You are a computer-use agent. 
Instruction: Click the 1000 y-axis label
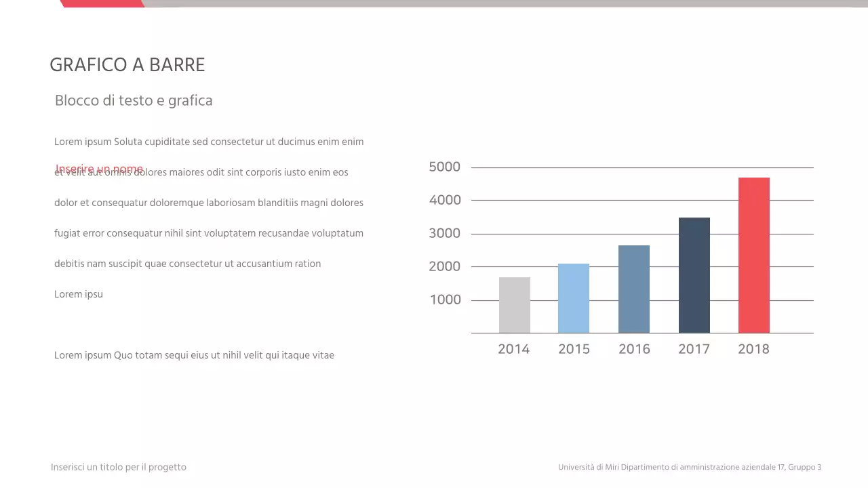pos(445,300)
